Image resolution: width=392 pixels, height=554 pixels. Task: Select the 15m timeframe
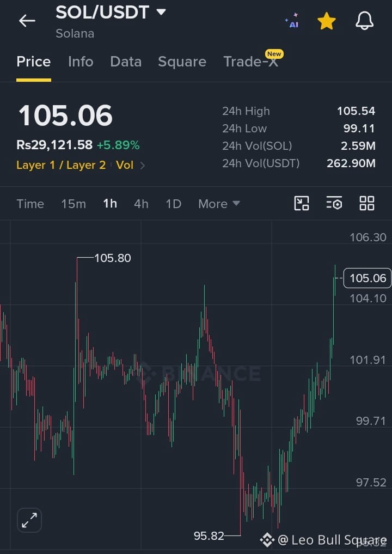pos(73,204)
